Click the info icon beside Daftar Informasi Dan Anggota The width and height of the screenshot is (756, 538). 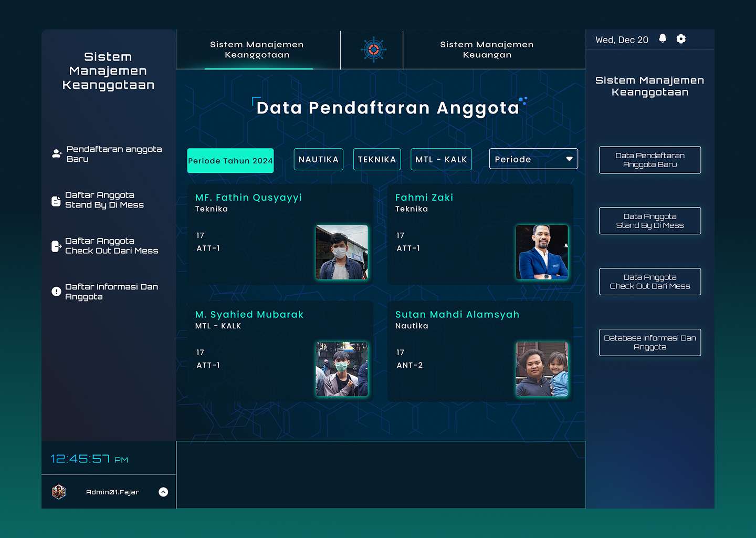[56, 292]
